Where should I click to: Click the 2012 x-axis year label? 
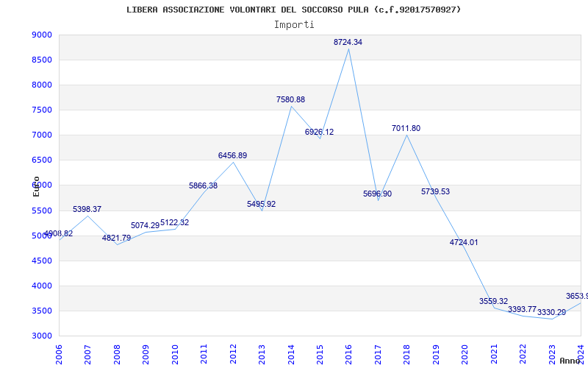point(233,355)
